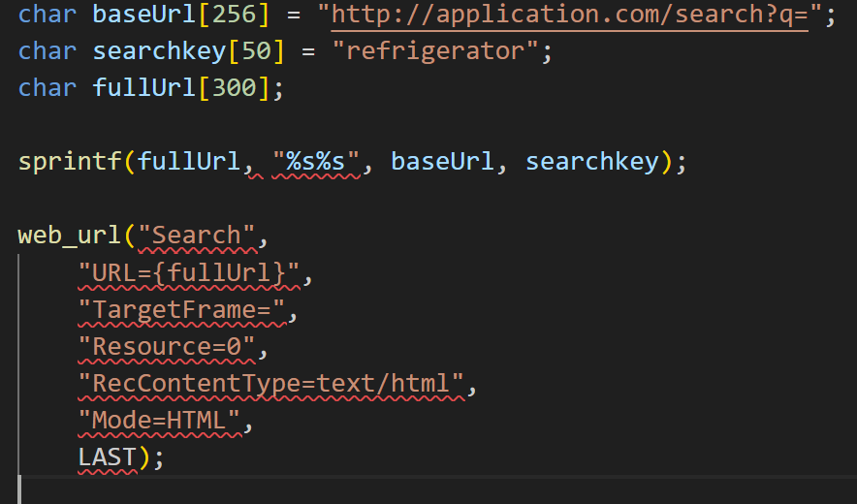Click fullUrl argument inside sprintf call
Image resolution: width=857 pixels, height=504 pixels.
[x=189, y=162]
